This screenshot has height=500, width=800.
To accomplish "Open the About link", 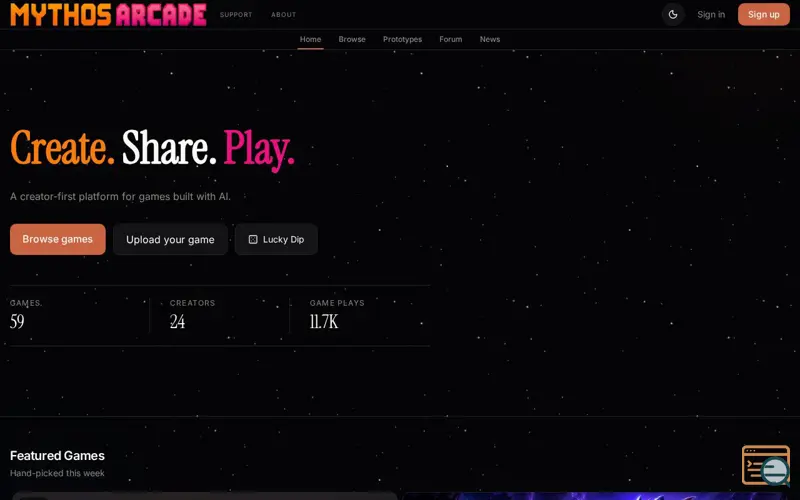I will click(283, 15).
